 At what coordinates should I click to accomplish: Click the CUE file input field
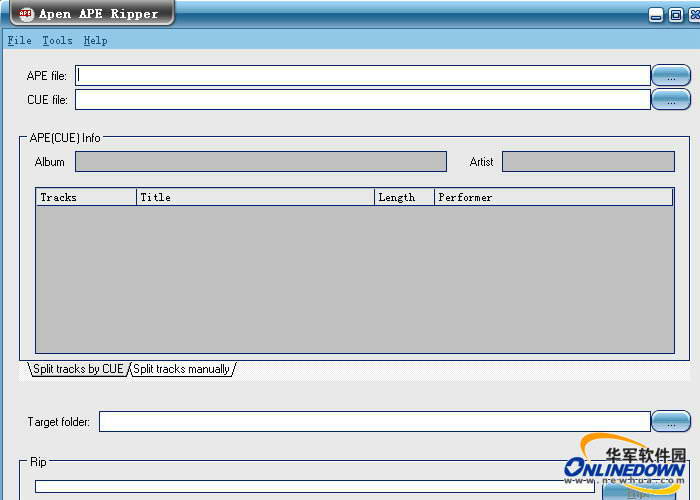click(x=363, y=100)
